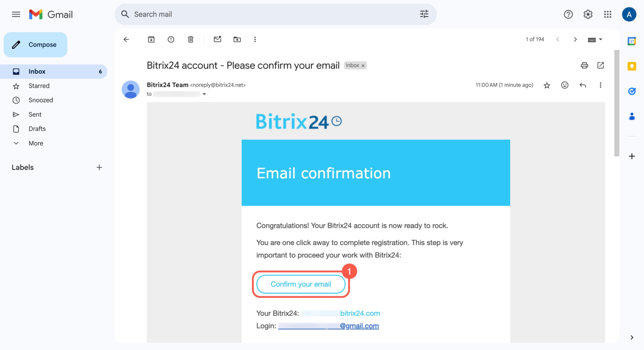The image size is (644, 350).
Task: Open the Drafts folder
Action: tap(54, 129)
